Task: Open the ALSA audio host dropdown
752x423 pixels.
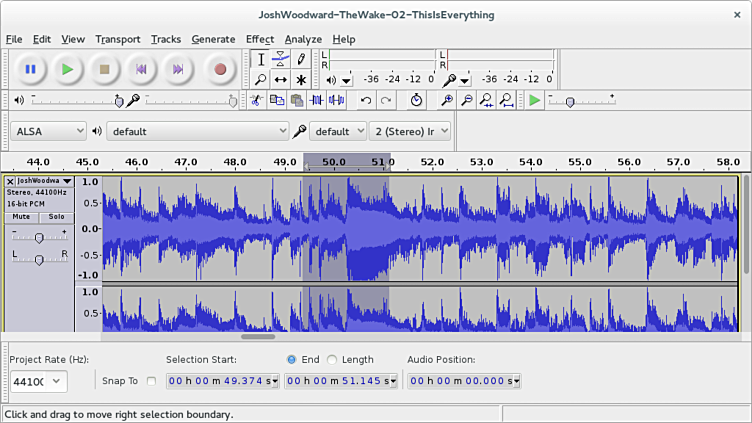Action: (48, 131)
